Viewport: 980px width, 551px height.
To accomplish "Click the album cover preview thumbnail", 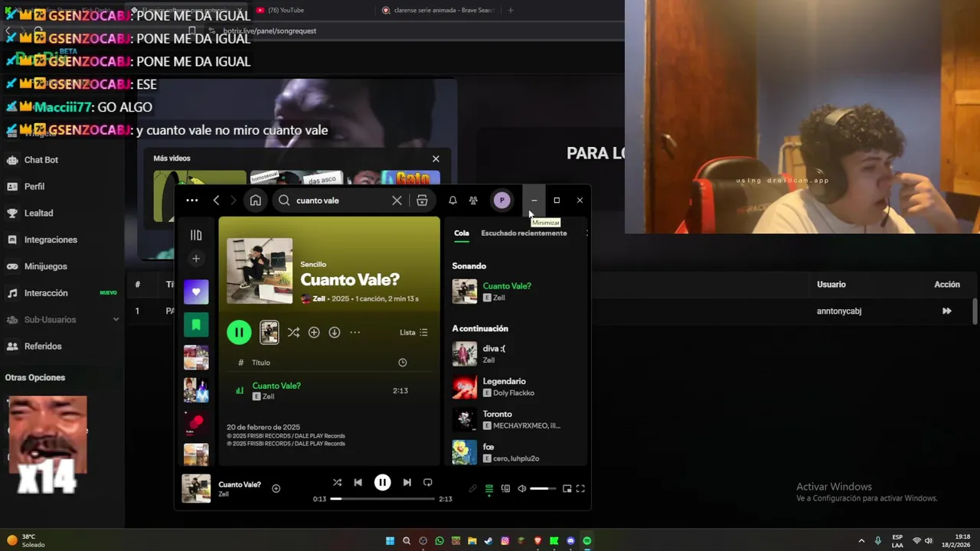I will (269, 332).
